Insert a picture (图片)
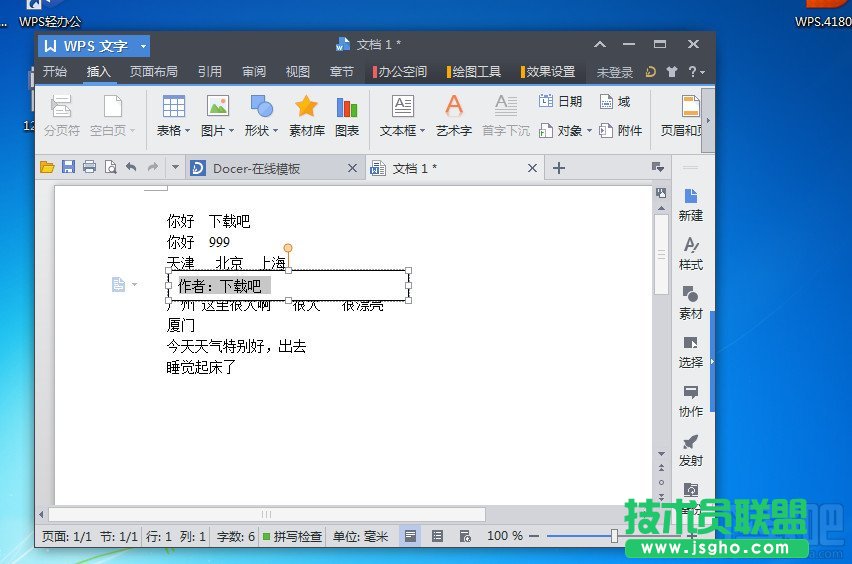This screenshot has width=852, height=564. pyautogui.click(x=217, y=116)
